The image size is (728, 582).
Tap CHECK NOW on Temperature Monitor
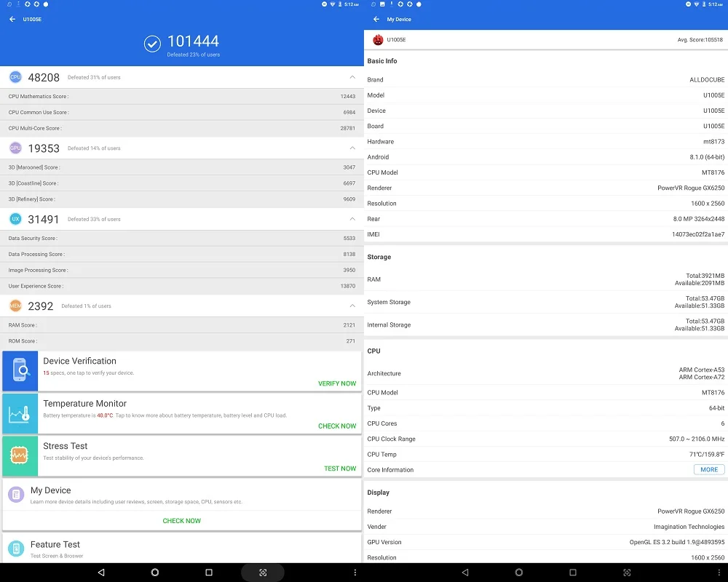click(x=337, y=426)
